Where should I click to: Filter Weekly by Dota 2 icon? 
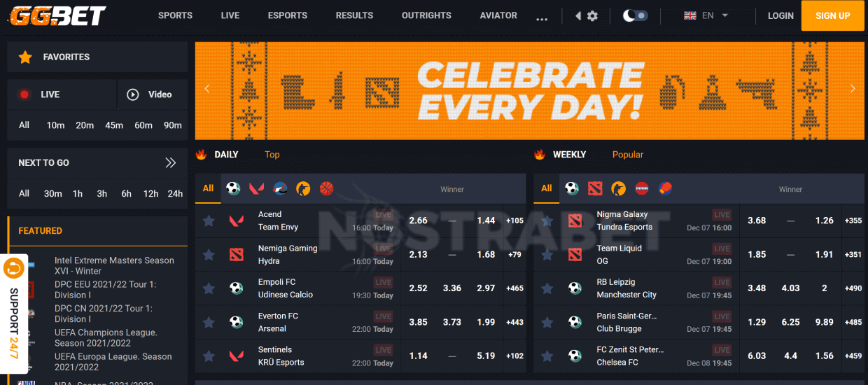pyautogui.click(x=595, y=188)
